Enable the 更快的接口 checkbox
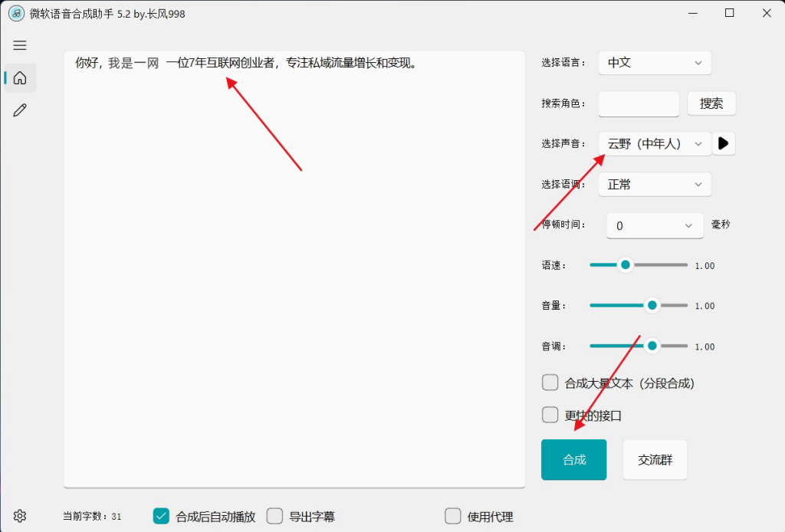 (x=550, y=415)
